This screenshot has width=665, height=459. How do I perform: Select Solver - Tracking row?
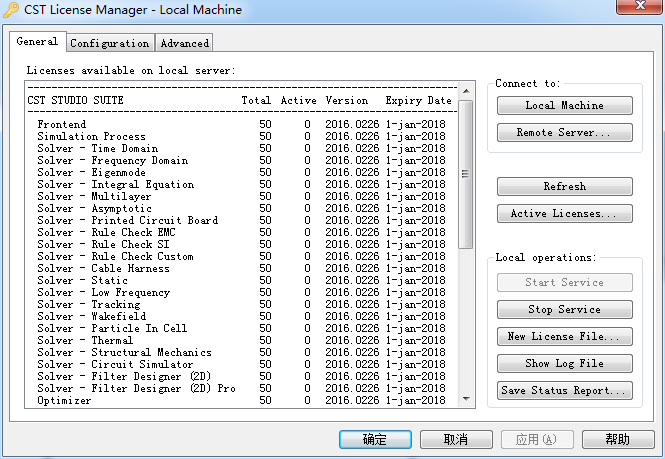241,304
